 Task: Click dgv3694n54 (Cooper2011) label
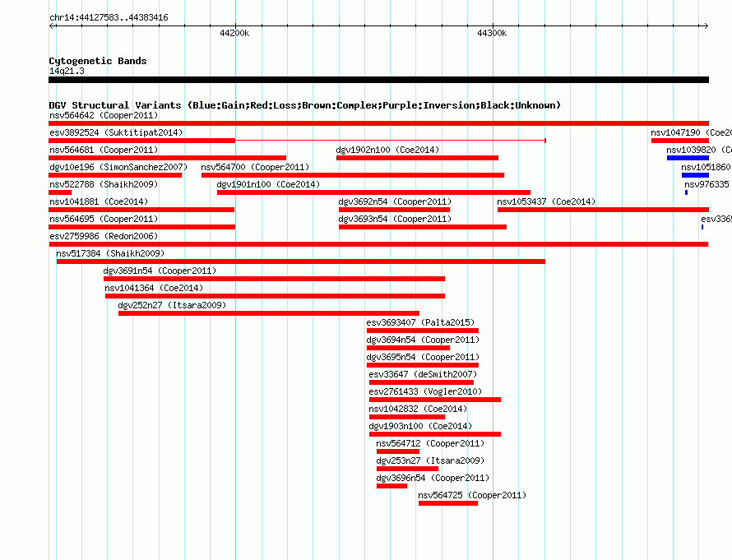click(x=423, y=340)
